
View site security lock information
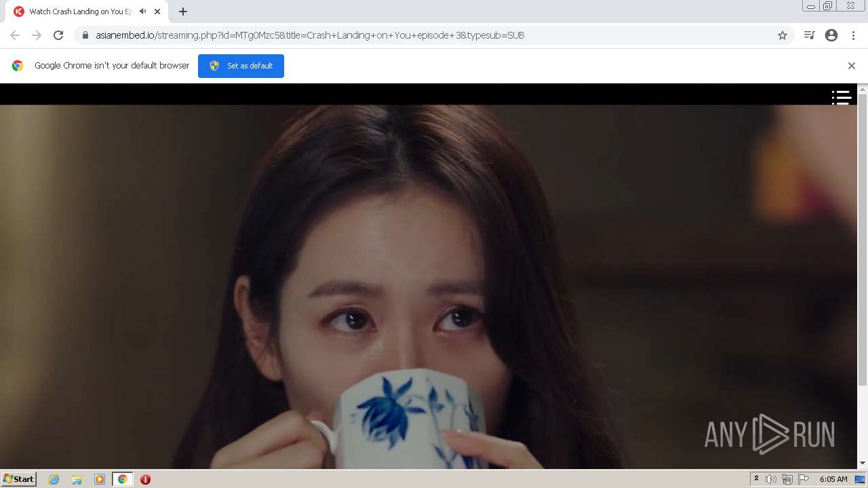pyautogui.click(x=85, y=35)
